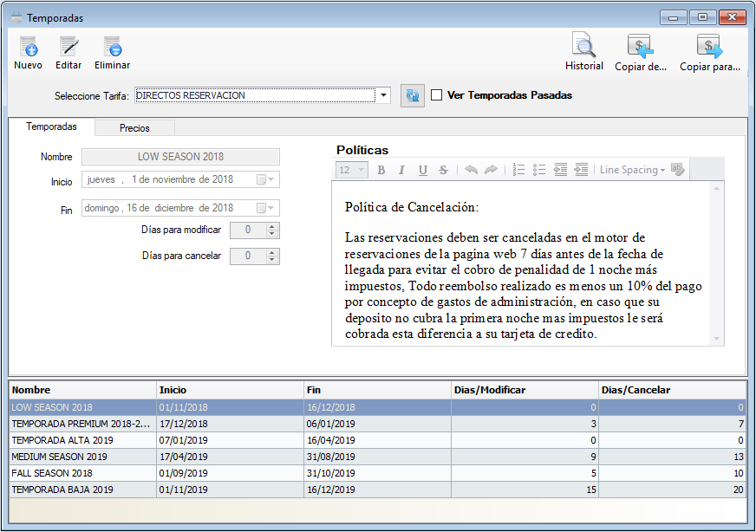
Task: Decrease indent in Políticas editor
Action: [560, 170]
